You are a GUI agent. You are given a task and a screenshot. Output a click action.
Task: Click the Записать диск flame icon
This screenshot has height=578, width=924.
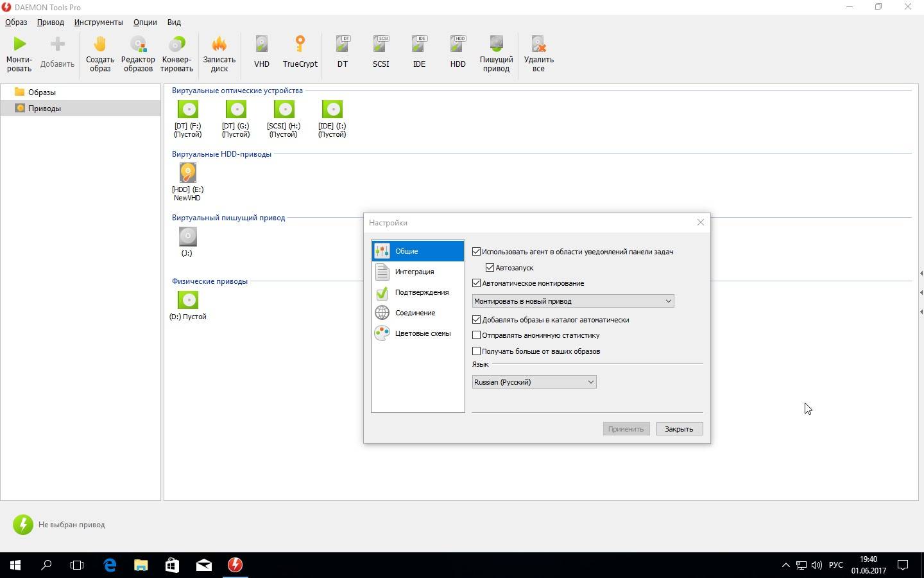point(219,44)
